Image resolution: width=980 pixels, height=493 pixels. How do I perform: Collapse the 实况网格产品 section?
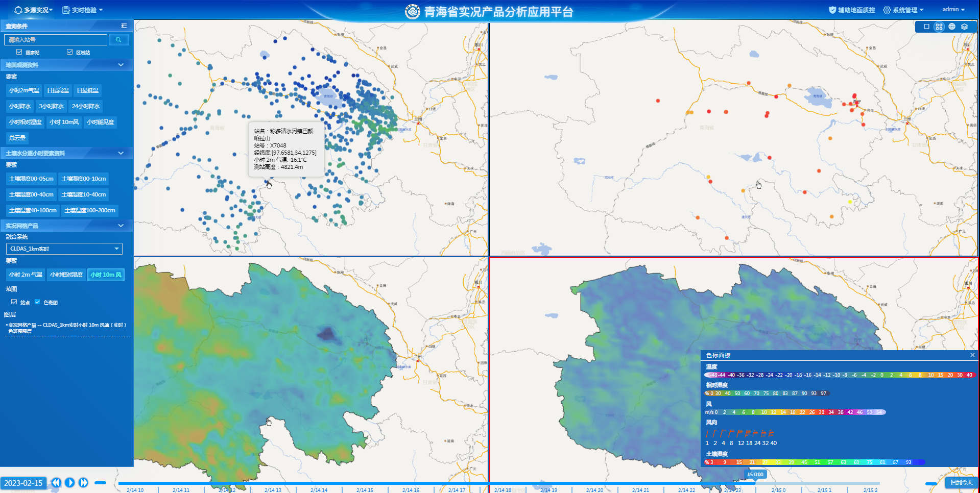point(121,226)
